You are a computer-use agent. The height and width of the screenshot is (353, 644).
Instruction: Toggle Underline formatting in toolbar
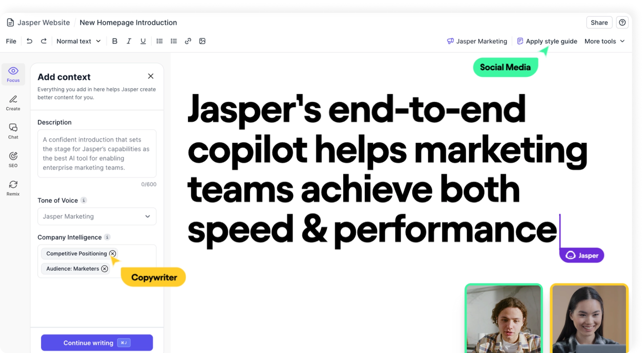click(143, 41)
